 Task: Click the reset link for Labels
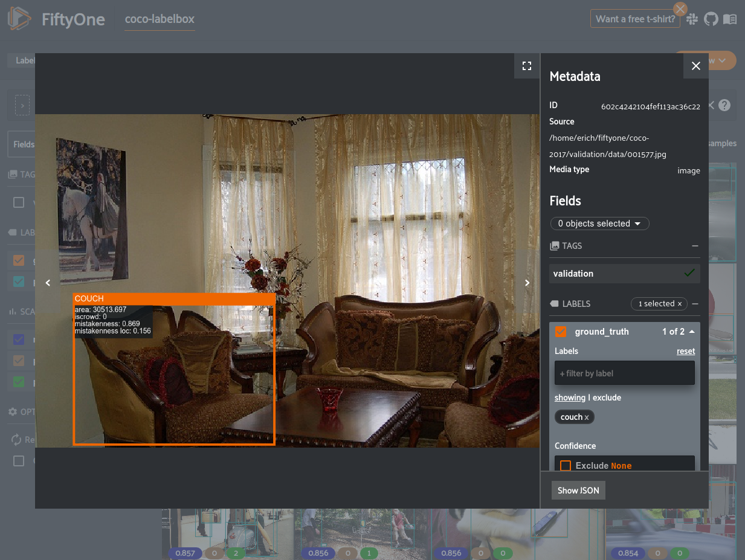click(x=685, y=351)
